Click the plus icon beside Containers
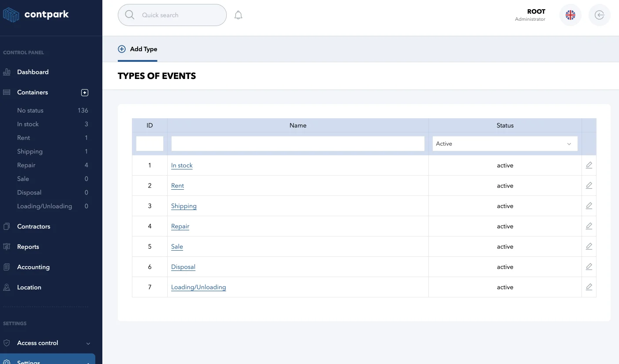Viewport: 619px width, 364px height. 85,93
